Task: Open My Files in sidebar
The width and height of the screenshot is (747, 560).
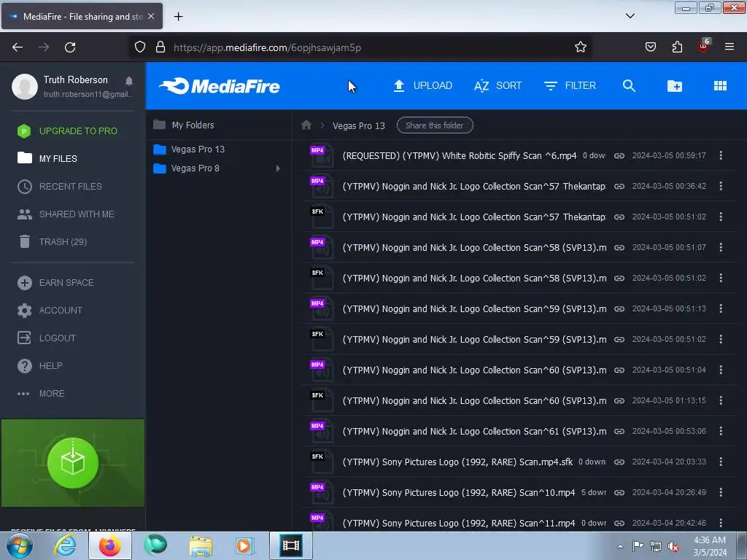Action: click(x=47, y=158)
